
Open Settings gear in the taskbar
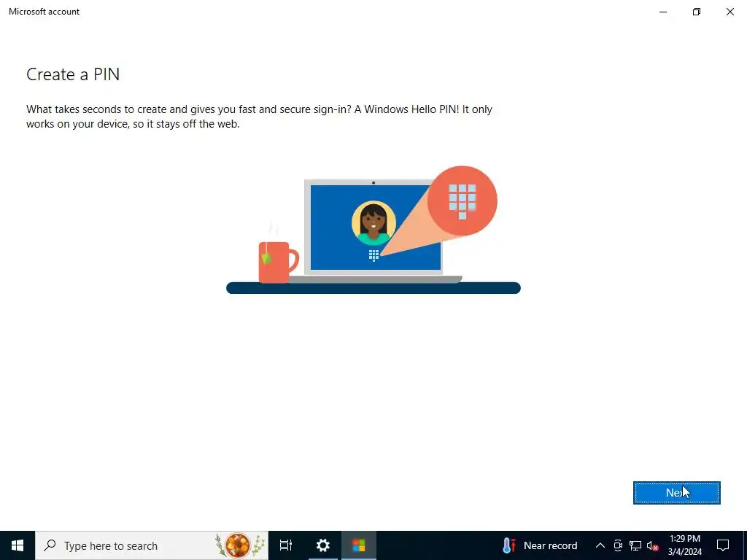323,545
